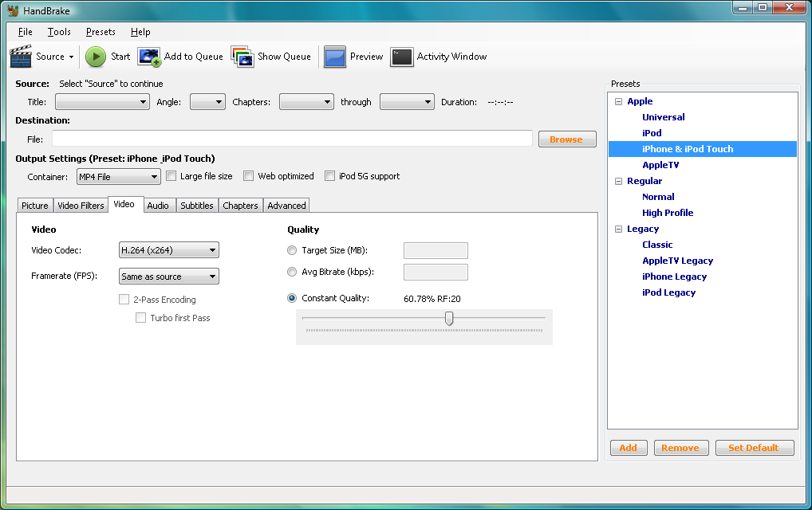Open the Presets menu

tap(101, 32)
